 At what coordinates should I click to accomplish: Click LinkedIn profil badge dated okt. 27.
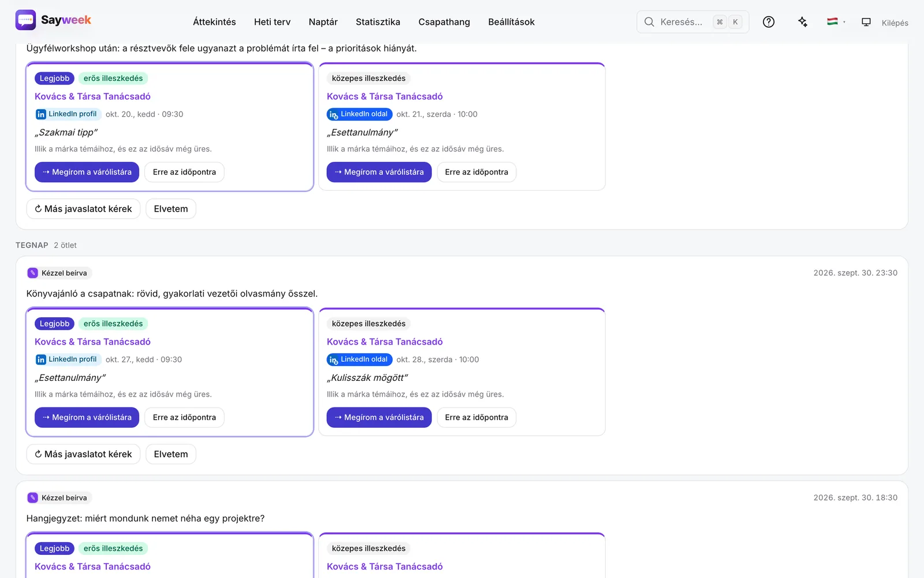(x=68, y=360)
